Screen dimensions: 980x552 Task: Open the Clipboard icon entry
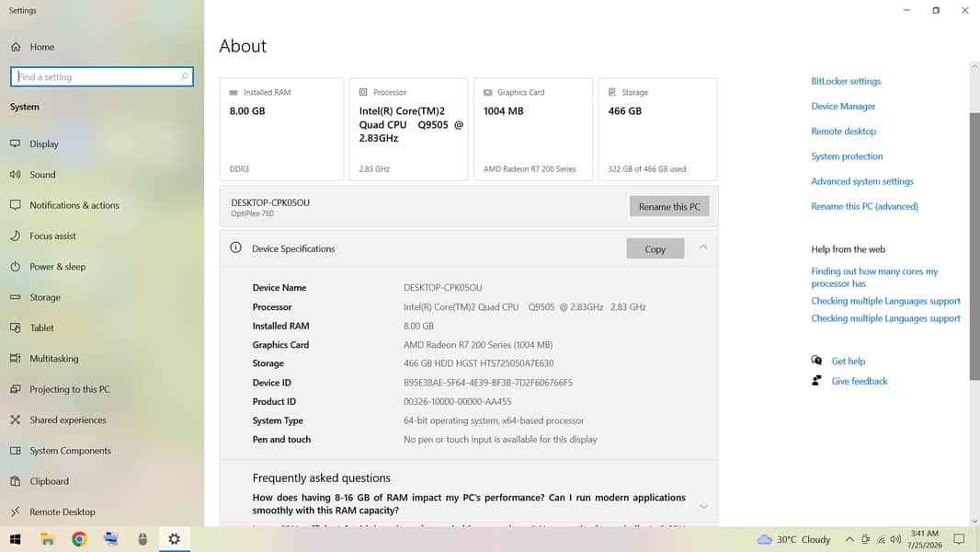tap(15, 481)
